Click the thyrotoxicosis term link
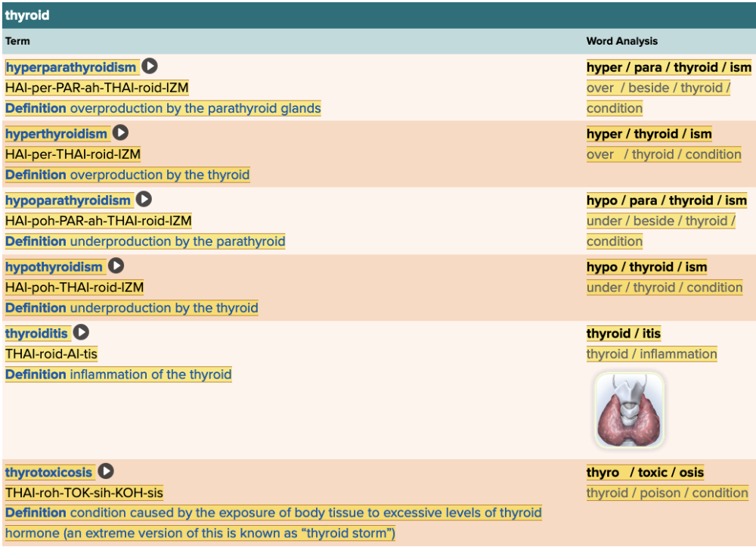The height and width of the screenshot is (547, 756). pos(48,473)
